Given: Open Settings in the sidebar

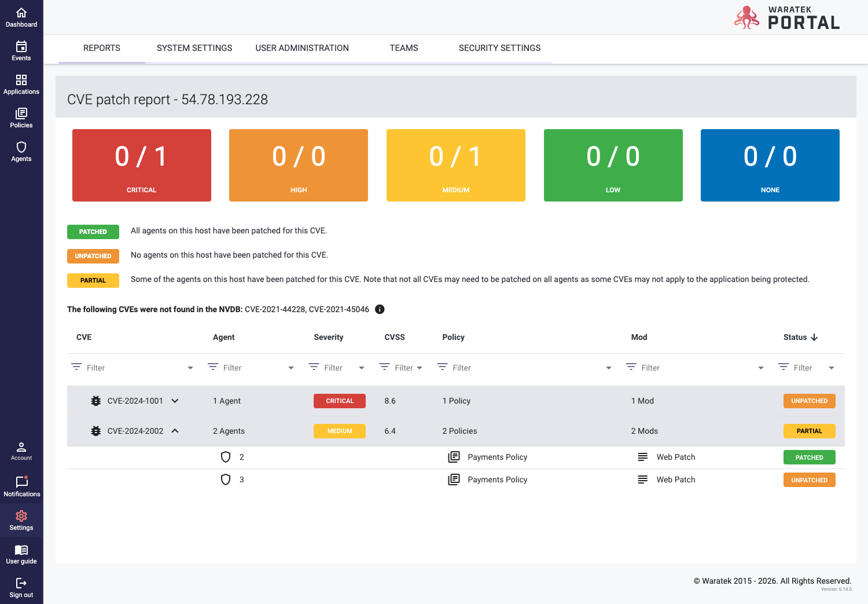Looking at the screenshot, I should pos(21,521).
